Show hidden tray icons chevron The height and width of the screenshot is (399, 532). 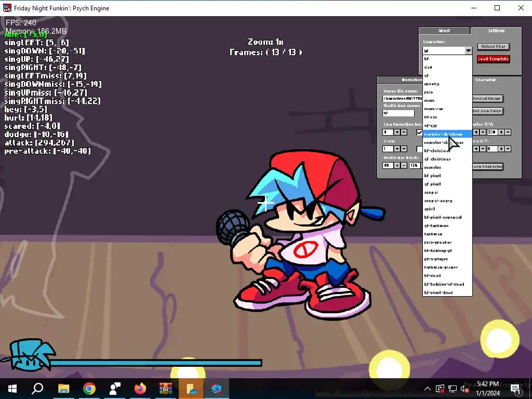[x=428, y=389]
